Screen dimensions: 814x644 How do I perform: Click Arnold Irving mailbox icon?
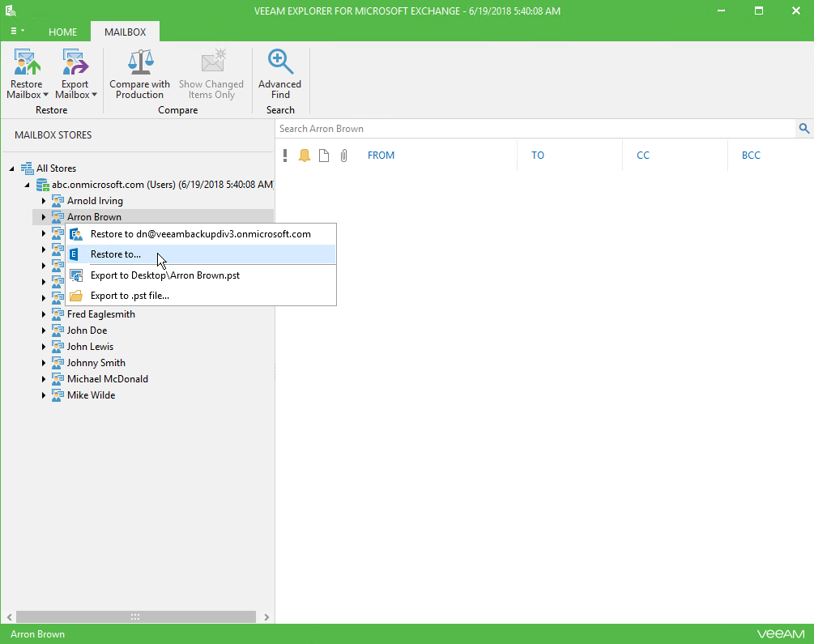pos(58,200)
